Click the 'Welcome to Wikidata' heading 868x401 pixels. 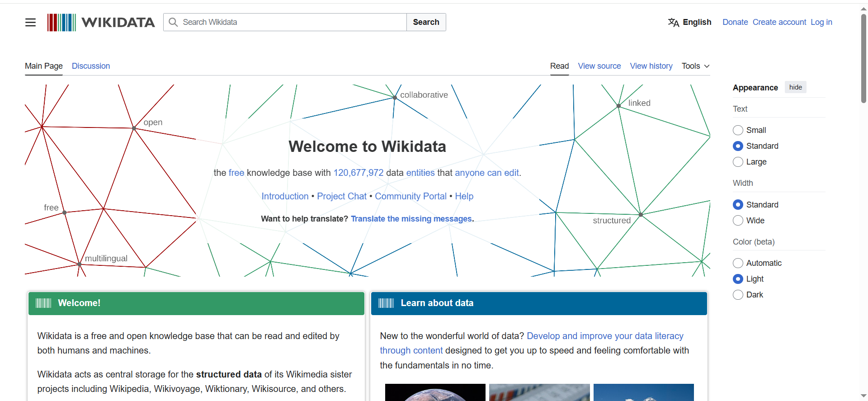click(x=367, y=146)
